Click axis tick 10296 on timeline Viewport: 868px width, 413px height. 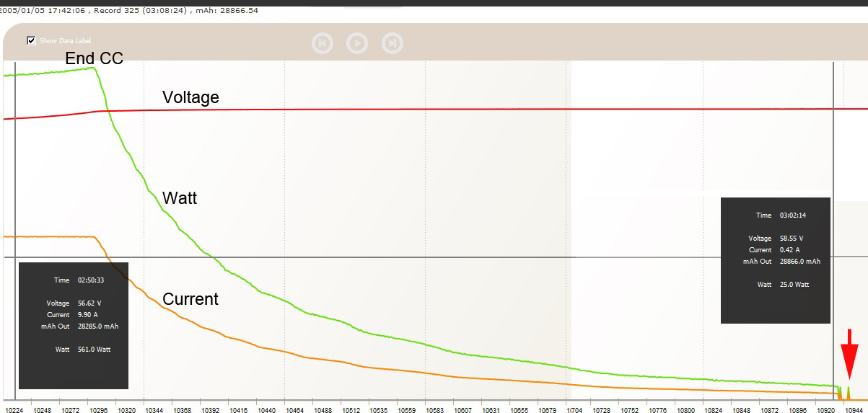pyautogui.click(x=98, y=409)
